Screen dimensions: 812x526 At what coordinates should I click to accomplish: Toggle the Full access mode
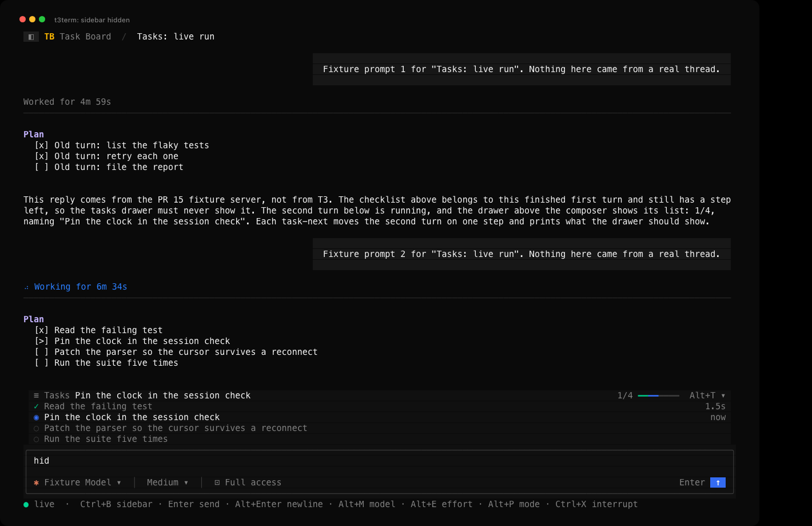coord(248,483)
